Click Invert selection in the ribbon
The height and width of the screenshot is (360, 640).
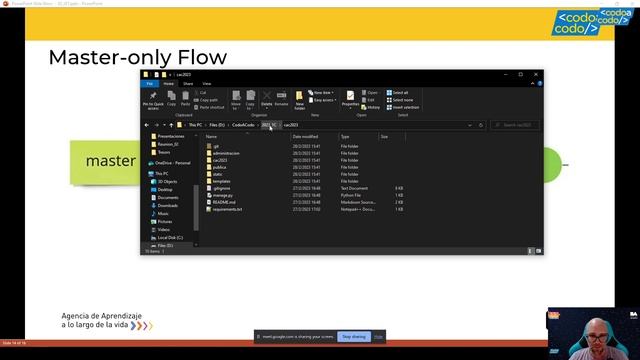pos(403,107)
